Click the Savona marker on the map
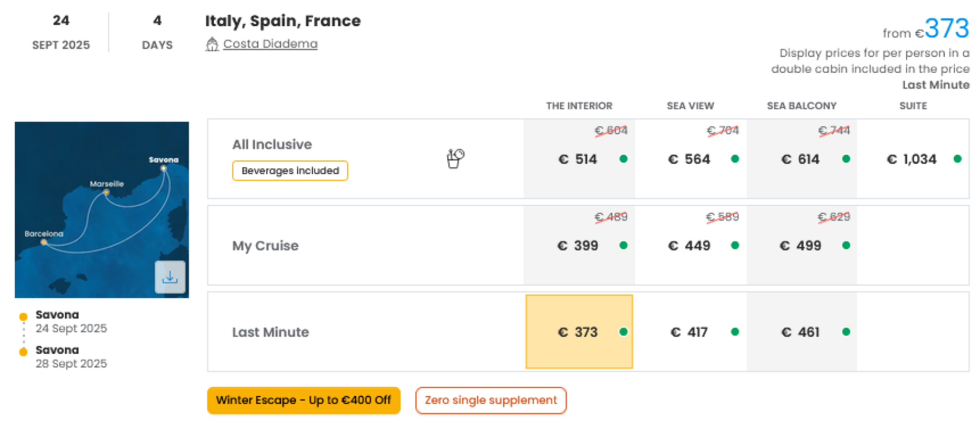This screenshot has width=980, height=421. (x=164, y=168)
